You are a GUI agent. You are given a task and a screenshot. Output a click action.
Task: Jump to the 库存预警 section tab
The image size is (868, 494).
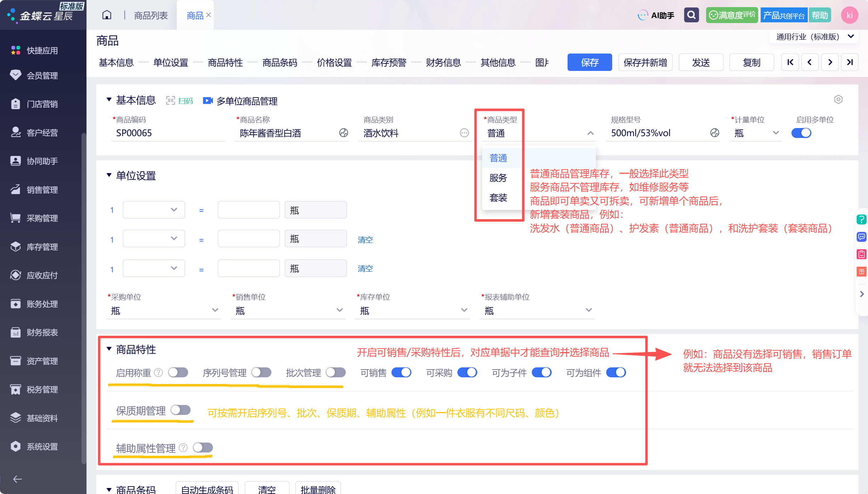[x=389, y=62]
